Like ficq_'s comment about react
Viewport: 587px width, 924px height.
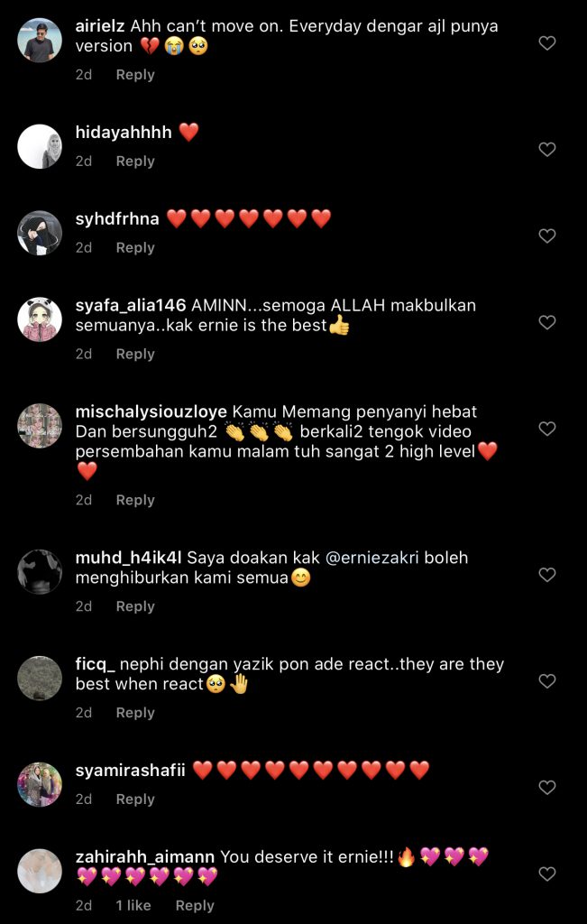547,681
